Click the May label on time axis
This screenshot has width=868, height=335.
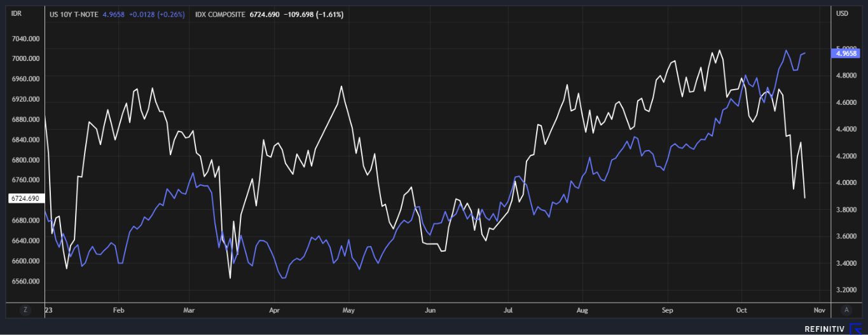click(348, 311)
